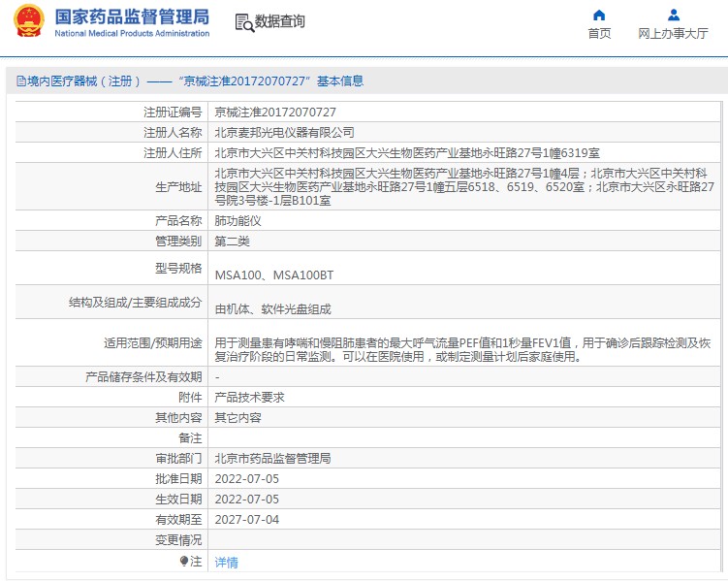Viewport: 728px width, 581px height.
Task: Click the 注册人名称 label
Action: click(x=173, y=133)
